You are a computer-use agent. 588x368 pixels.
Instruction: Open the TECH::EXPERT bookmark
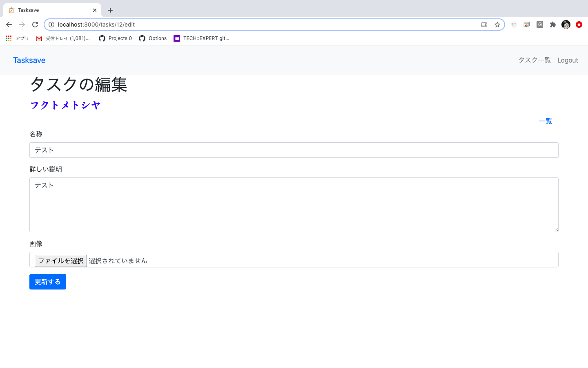coord(201,38)
